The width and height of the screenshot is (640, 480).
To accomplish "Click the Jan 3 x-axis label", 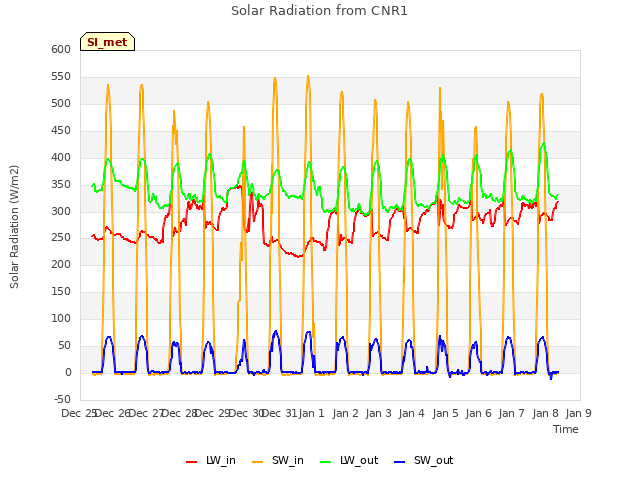I will [378, 413].
